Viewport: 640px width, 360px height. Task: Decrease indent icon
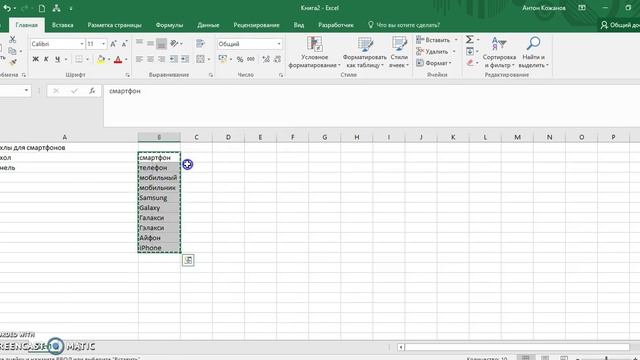pos(174,59)
